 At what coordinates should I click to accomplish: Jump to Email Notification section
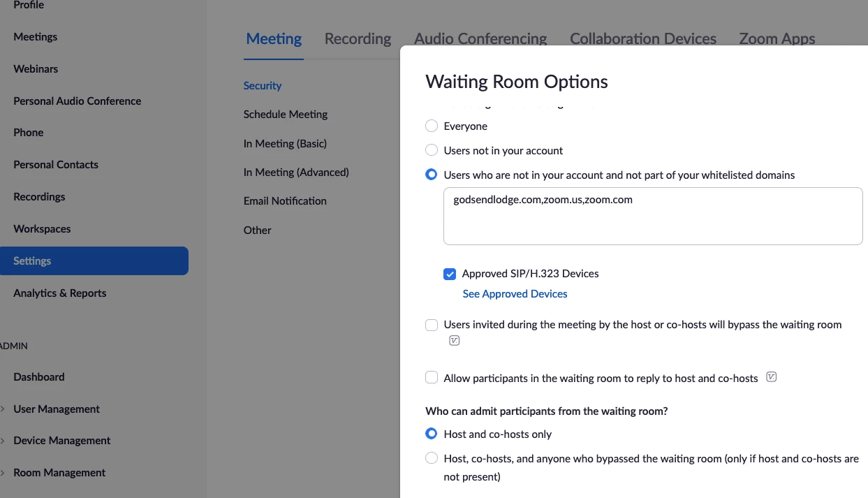click(x=285, y=201)
